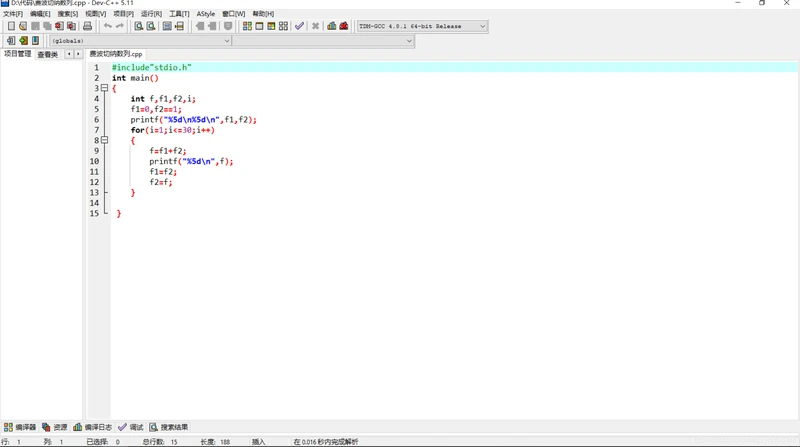This screenshot has width=800, height=447.
Task: Open the Replace dialog icon
Action: pyautogui.click(x=151, y=26)
